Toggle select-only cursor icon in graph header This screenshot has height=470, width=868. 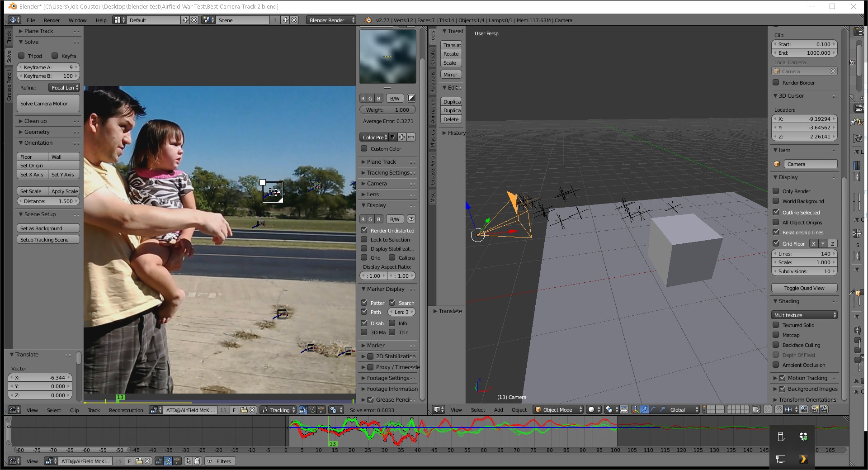[189, 461]
